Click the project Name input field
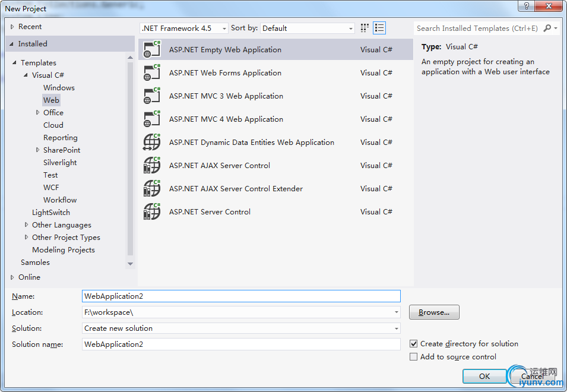The image size is (567, 392). pyautogui.click(x=241, y=296)
